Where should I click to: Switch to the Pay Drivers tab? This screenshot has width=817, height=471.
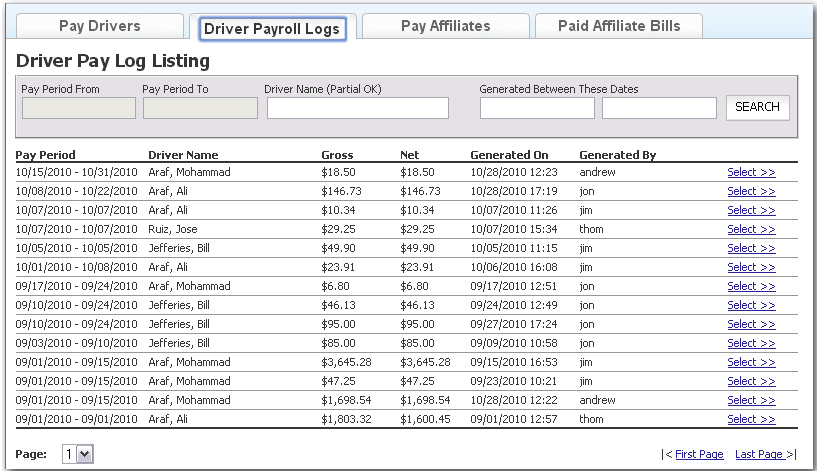(99, 26)
